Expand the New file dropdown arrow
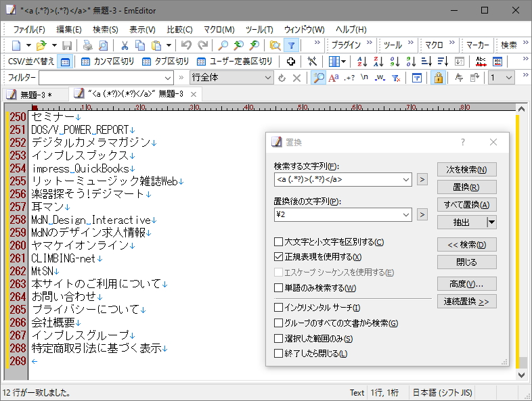The image size is (532, 401). (28, 45)
